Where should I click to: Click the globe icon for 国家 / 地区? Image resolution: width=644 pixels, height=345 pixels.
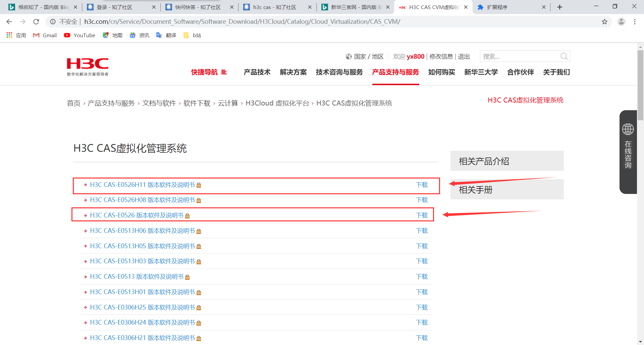coord(349,57)
